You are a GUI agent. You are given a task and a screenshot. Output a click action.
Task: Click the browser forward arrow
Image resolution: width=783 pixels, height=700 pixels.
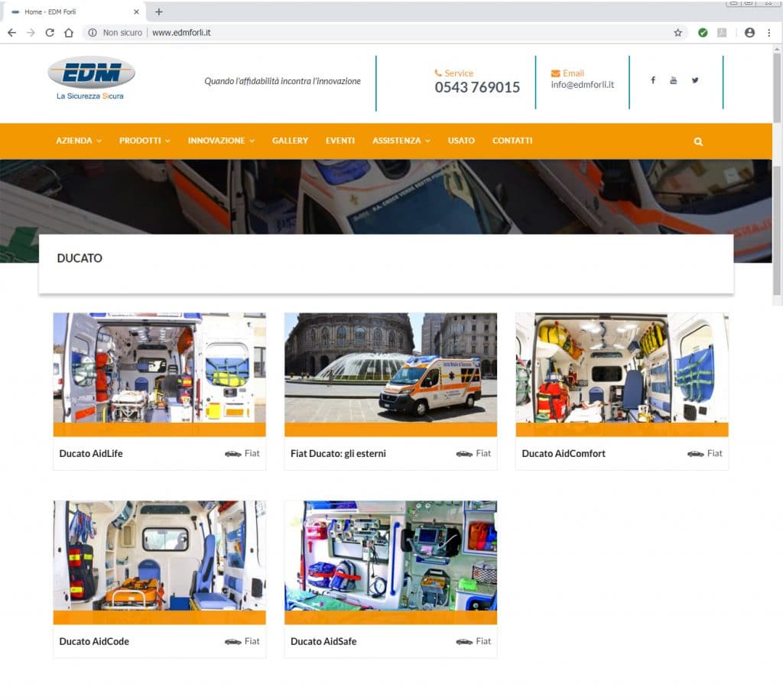[x=31, y=32]
